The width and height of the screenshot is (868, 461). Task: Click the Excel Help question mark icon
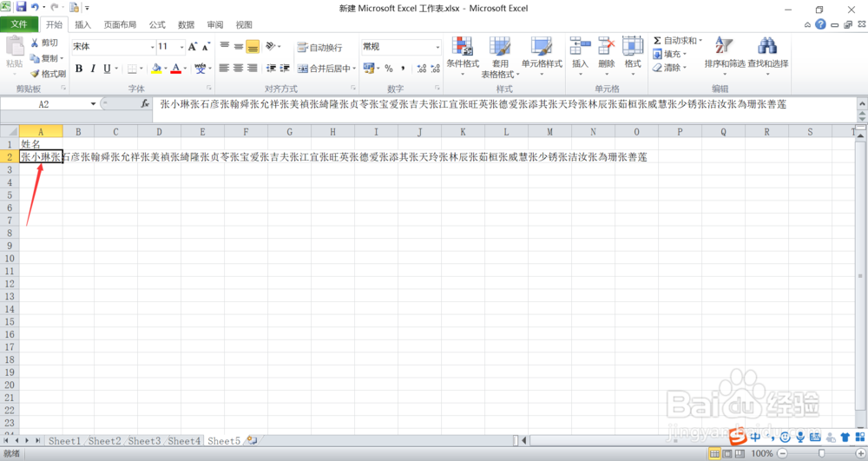[x=820, y=24]
